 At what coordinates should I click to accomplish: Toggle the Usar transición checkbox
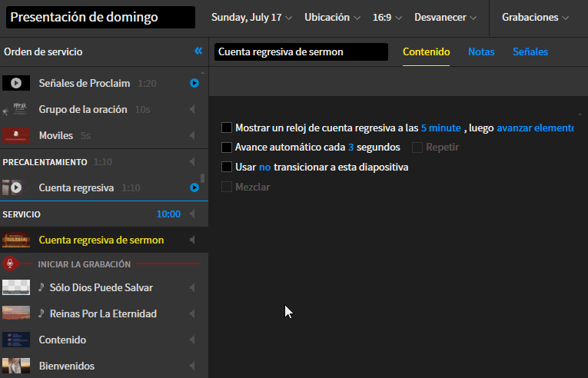click(x=227, y=167)
